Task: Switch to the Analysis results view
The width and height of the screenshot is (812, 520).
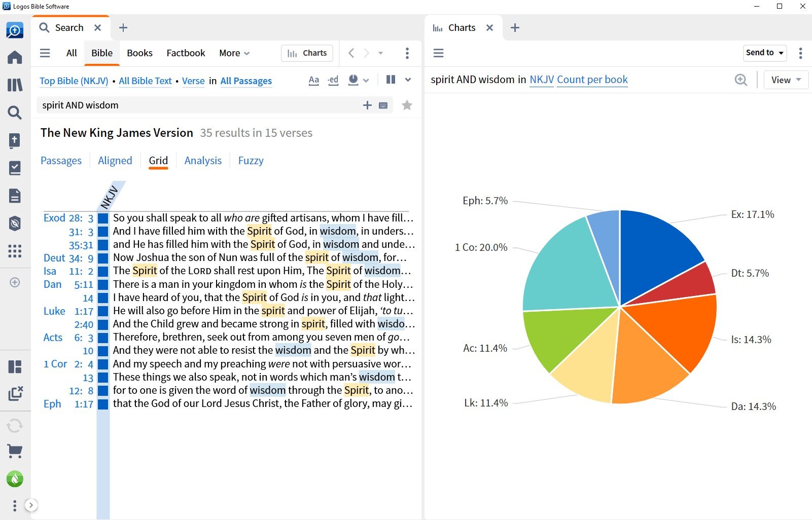Action: pos(203,161)
